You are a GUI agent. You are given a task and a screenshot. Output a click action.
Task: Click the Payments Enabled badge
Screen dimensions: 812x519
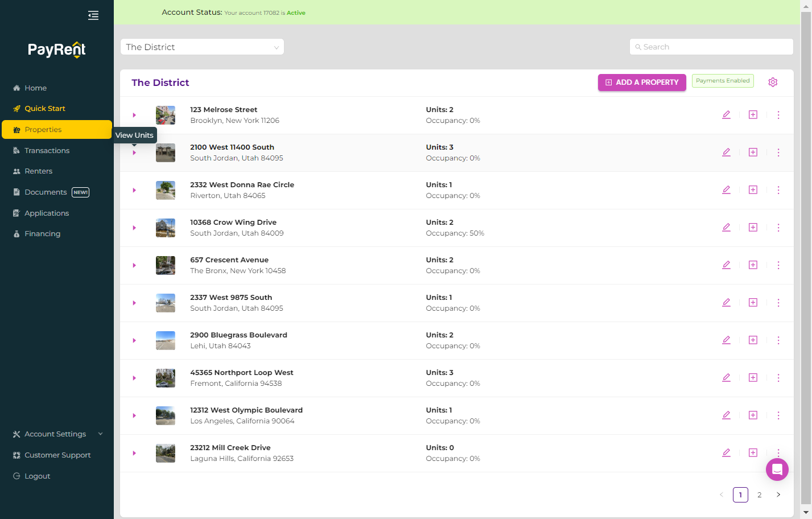tap(723, 81)
